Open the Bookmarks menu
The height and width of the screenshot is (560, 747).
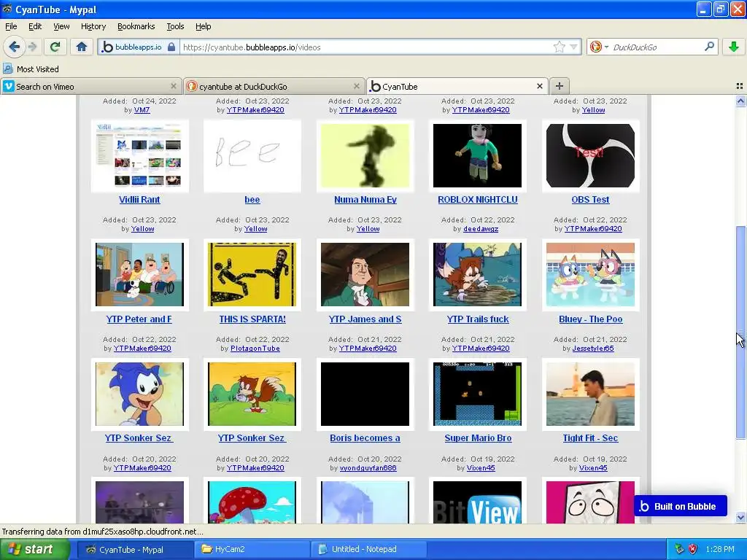pos(136,26)
